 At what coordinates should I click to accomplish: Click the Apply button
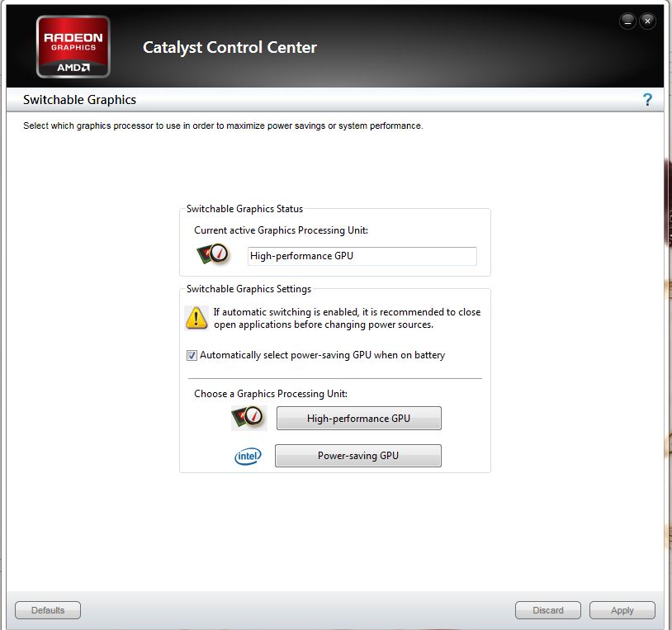[x=622, y=610]
